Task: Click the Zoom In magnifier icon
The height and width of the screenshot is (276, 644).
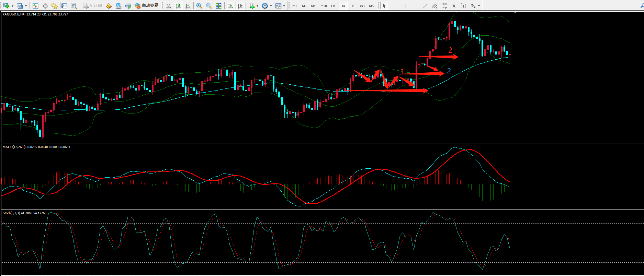Action: [199, 6]
